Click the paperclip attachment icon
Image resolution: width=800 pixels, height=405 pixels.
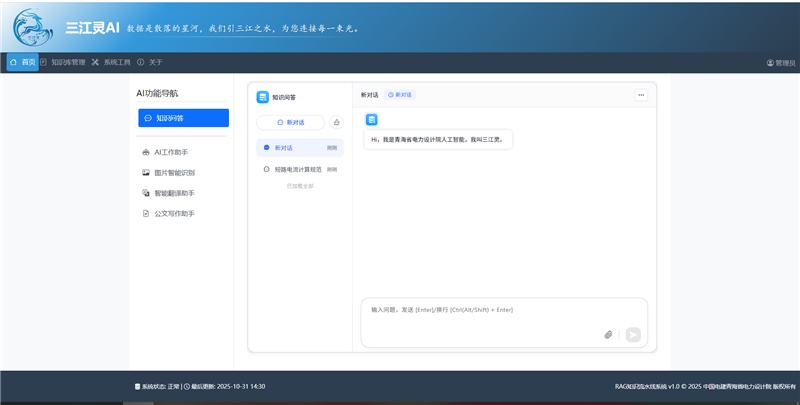pos(608,334)
